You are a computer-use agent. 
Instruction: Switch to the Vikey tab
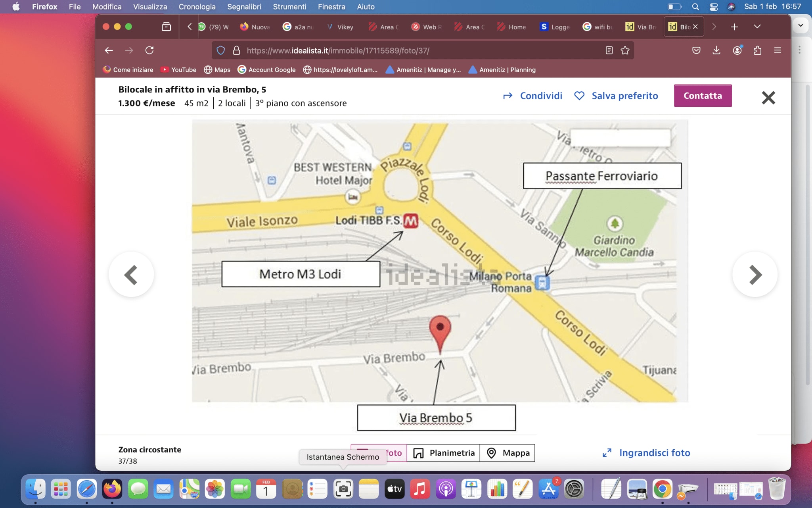[340, 27]
